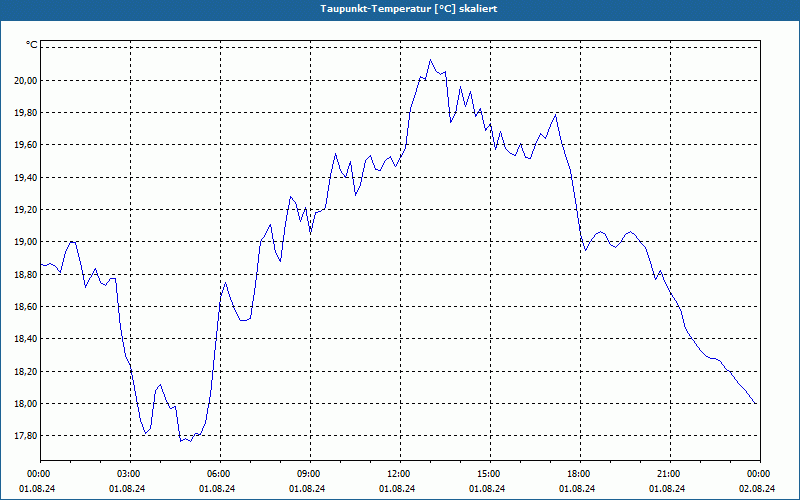The height and width of the screenshot is (500, 800).
Task: Click the y-axis value 18,20
Action: pyautogui.click(x=25, y=371)
